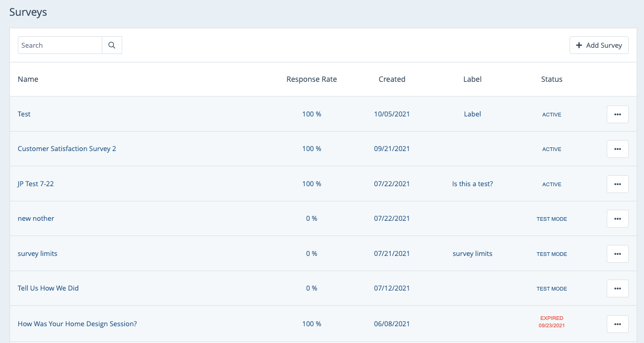The width and height of the screenshot is (644, 343).
Task: Open the survey named Test
Action: (x=24, y=114)
